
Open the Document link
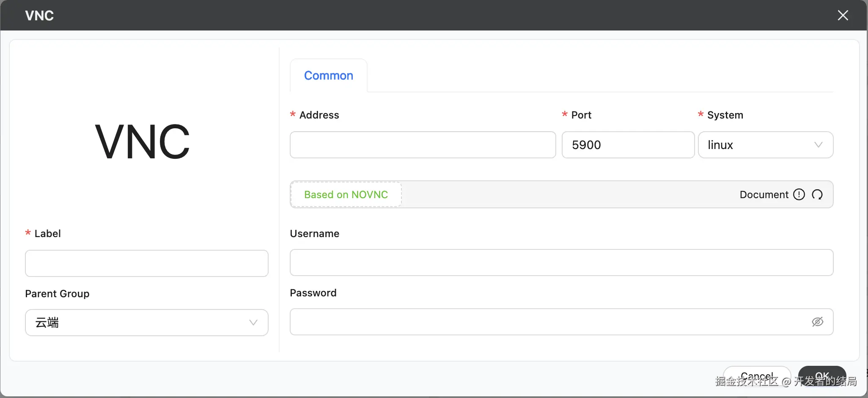click(764, 194)
